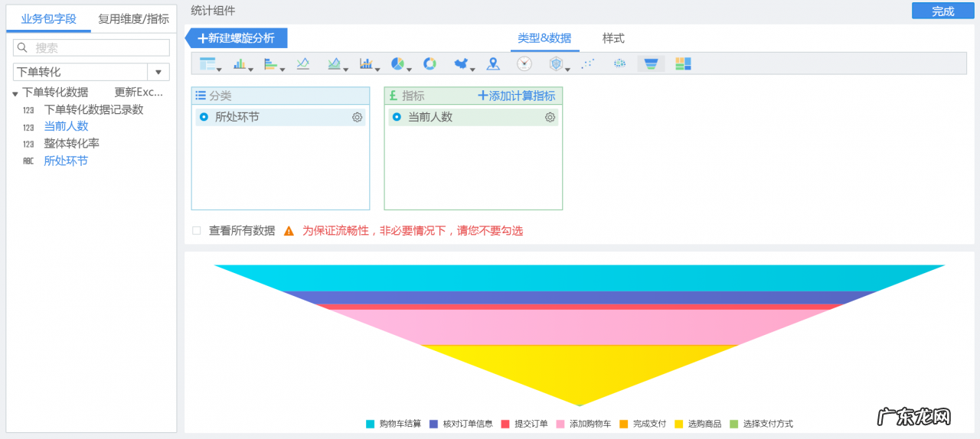Screen dimensions: 980x439
Task: Select the 下单转化数据记录数 field
Action: pyautogui.click(x=93, y=109)
